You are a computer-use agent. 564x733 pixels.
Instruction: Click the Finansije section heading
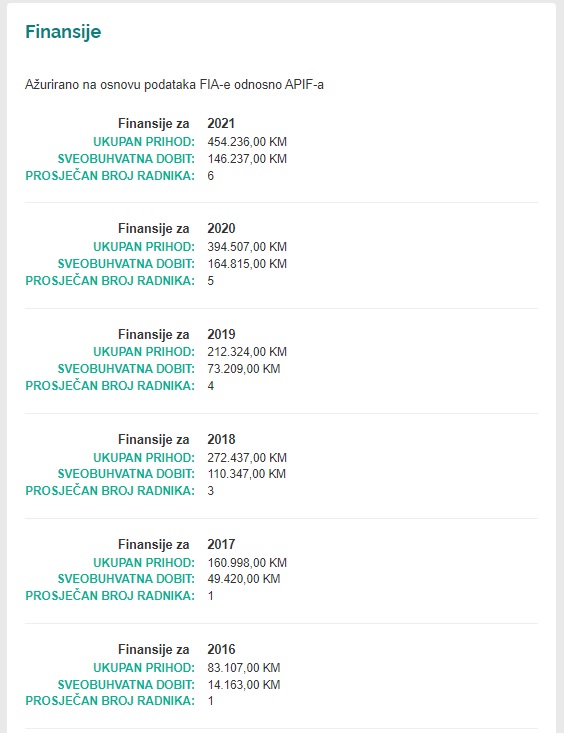(63, 32)
